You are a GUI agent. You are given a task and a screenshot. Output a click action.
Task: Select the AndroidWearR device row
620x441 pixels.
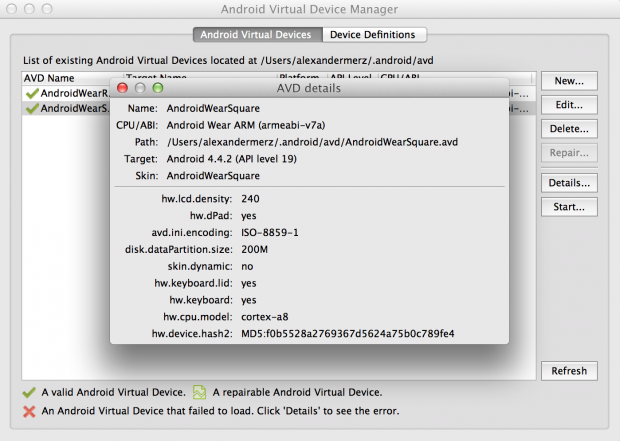tap(70, 93)
